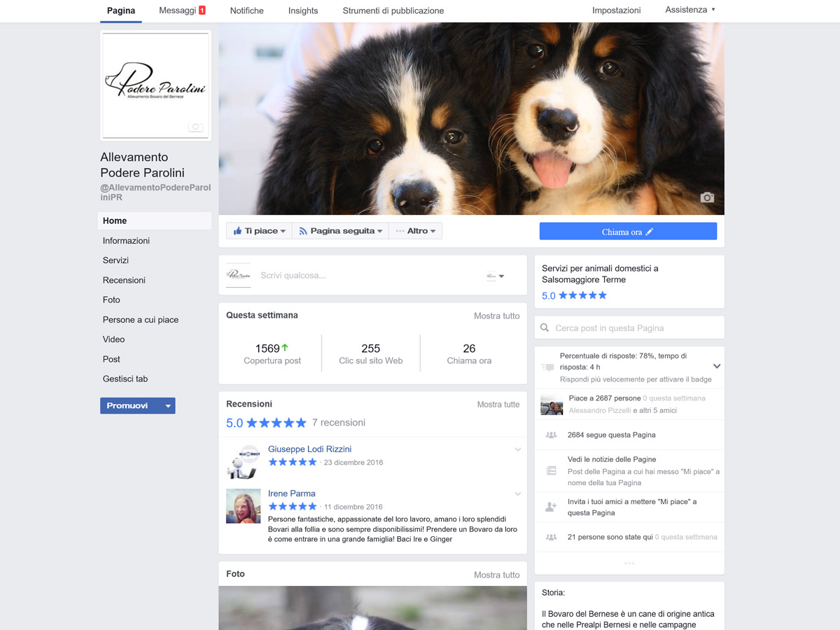The width and height of the screenshot is (840, 630).
Task: Open the post-as identity selector in composer
Action: 496,276
